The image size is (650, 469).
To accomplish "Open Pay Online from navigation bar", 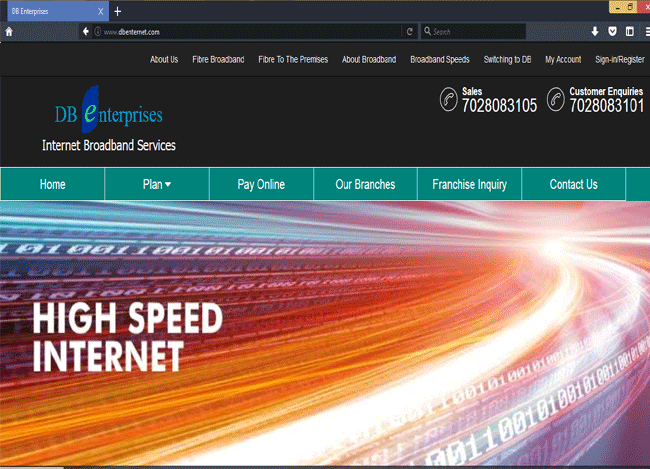I will [x=261, y=184].
